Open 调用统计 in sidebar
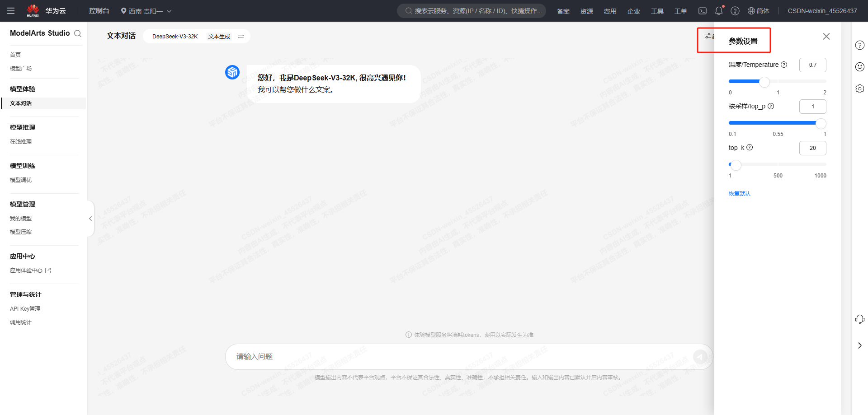 (x=21, y=322)
